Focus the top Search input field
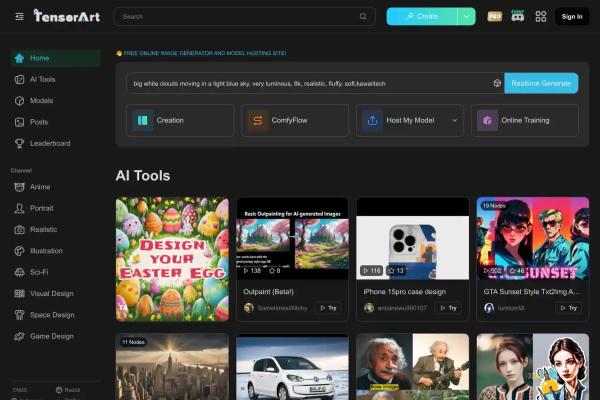 (245, 16)
